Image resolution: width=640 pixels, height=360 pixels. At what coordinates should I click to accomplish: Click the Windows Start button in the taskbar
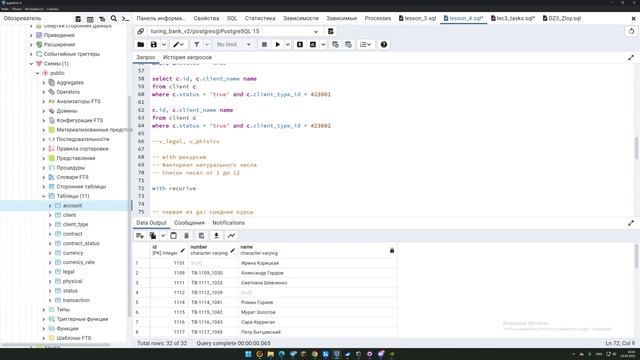click(x=248, y=354)
